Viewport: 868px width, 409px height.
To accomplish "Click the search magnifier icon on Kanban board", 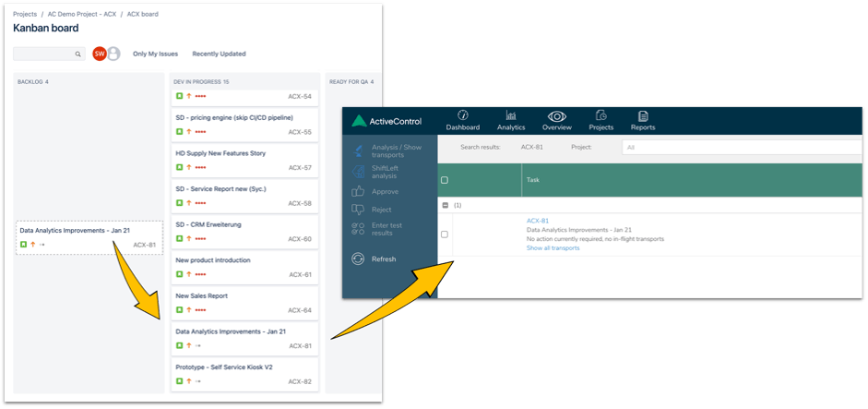I will (78, 54).
